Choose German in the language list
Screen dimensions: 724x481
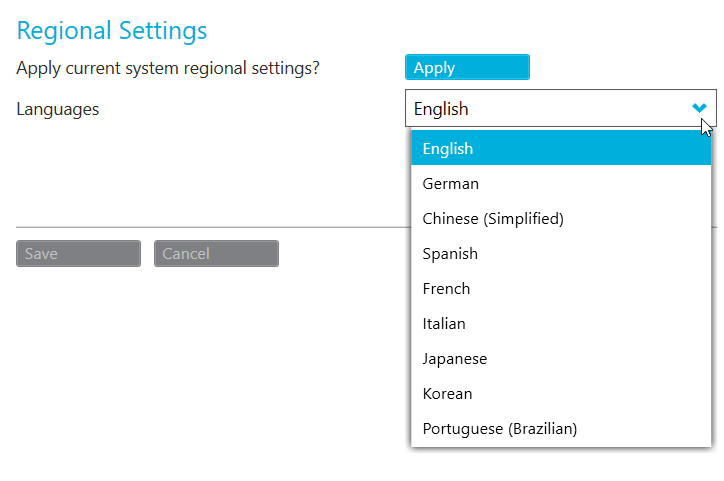(561, 183)
